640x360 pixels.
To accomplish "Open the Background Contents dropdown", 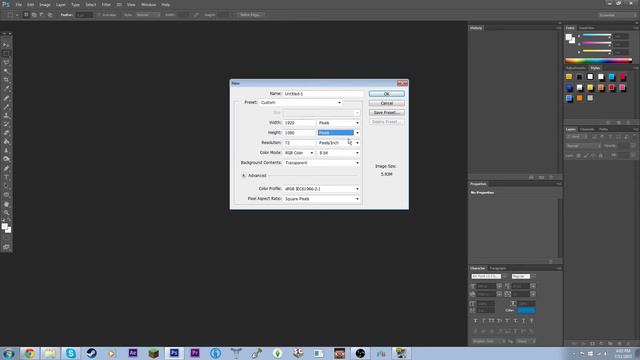I will (322, 163).
